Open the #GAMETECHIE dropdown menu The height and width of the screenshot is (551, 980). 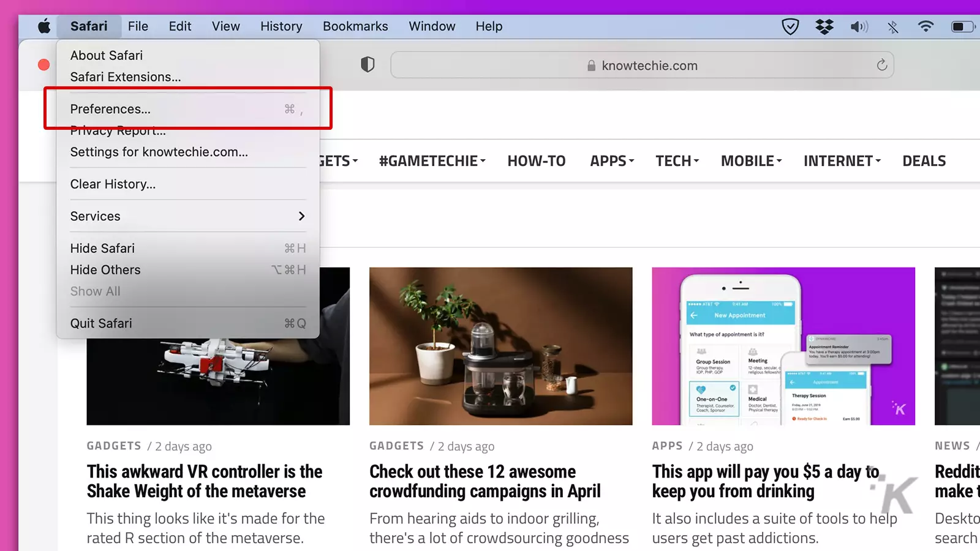click(x=432, y=161)
